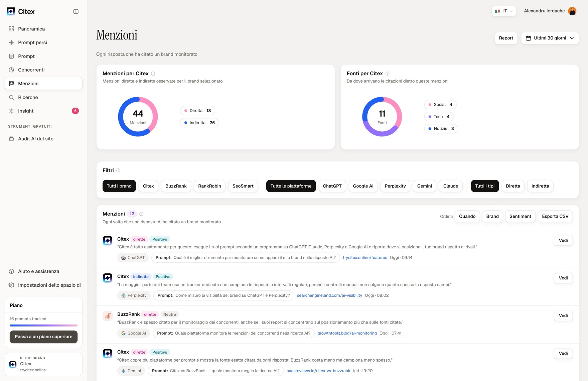Sort mentions by Quando
588x381 pixels.
point(467,217)
